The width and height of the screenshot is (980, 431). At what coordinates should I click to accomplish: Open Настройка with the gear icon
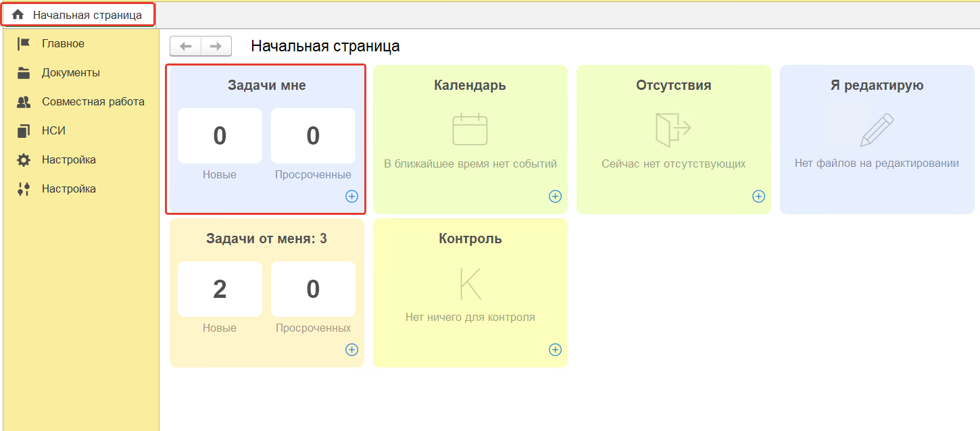pos(68,160)
